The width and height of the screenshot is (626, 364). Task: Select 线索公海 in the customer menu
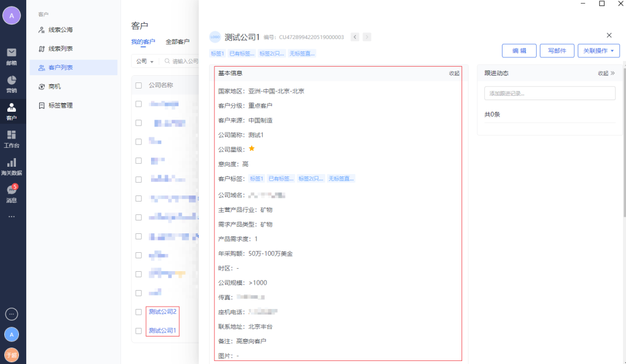[61, 29]
